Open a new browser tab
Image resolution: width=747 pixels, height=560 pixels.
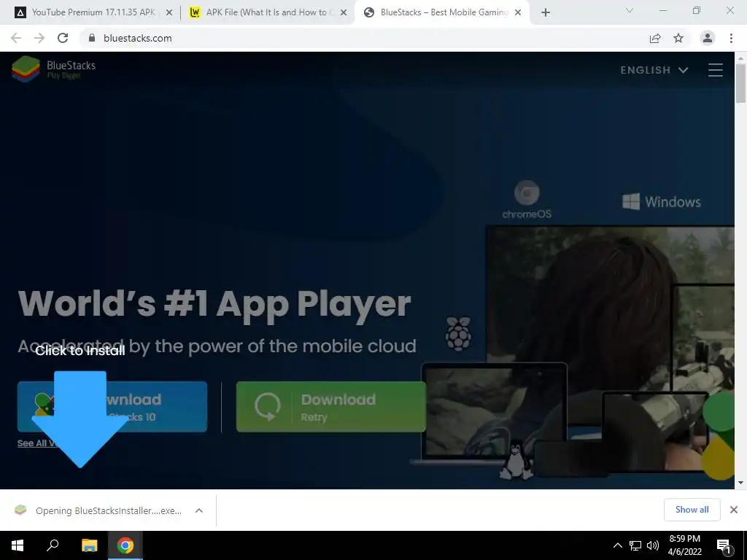(x=546, y=13)
